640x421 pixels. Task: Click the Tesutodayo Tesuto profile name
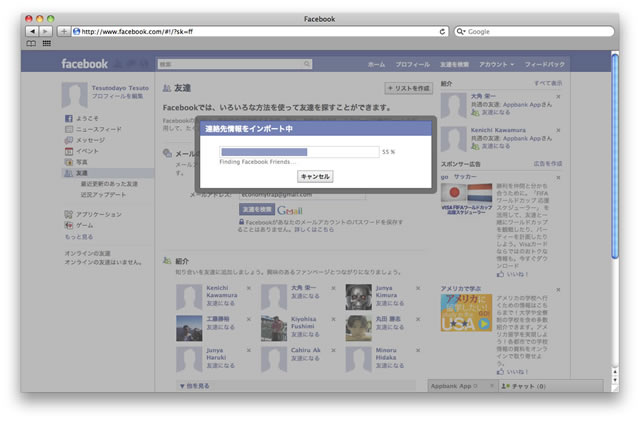pos(120,88)
